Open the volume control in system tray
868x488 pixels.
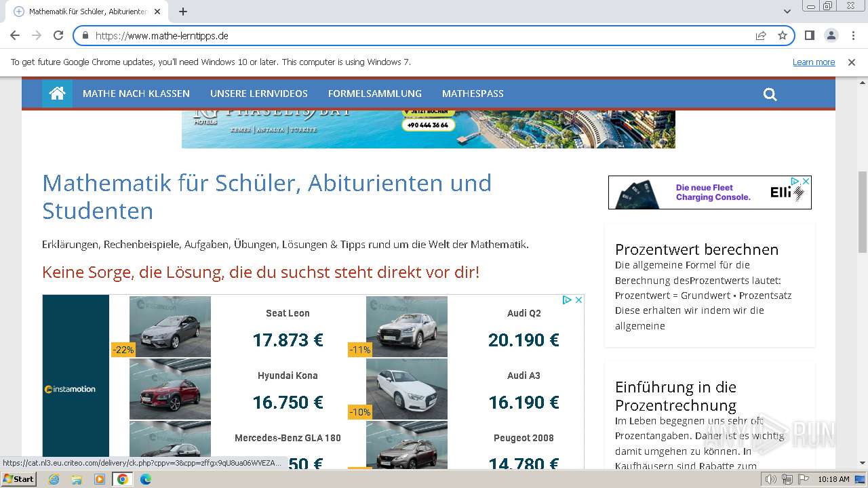pos(771,479)
